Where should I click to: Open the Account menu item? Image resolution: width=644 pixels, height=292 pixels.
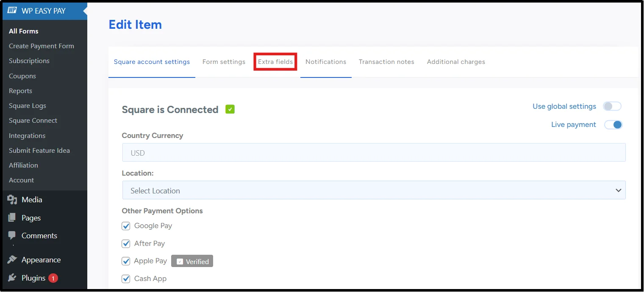[21, 180]
